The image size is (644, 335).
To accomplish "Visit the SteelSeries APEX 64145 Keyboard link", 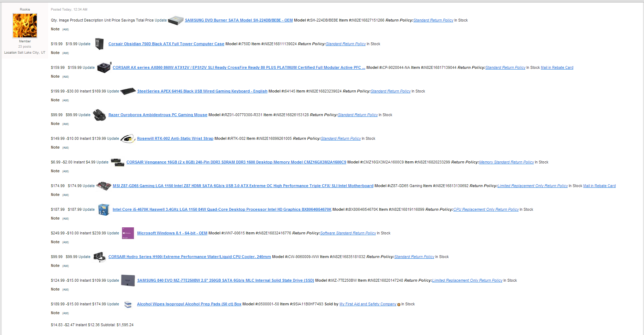I will (x=202, y=91).
